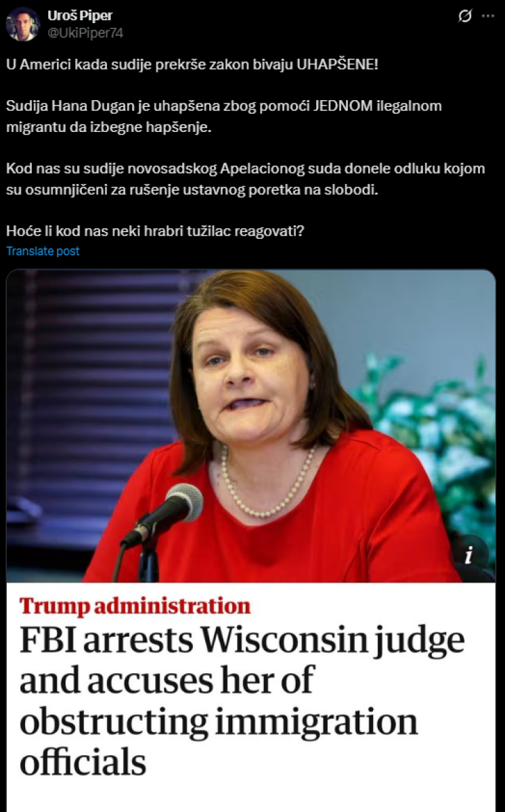
Task: Click the Translate post link
Action: click(x=43, y=251)
